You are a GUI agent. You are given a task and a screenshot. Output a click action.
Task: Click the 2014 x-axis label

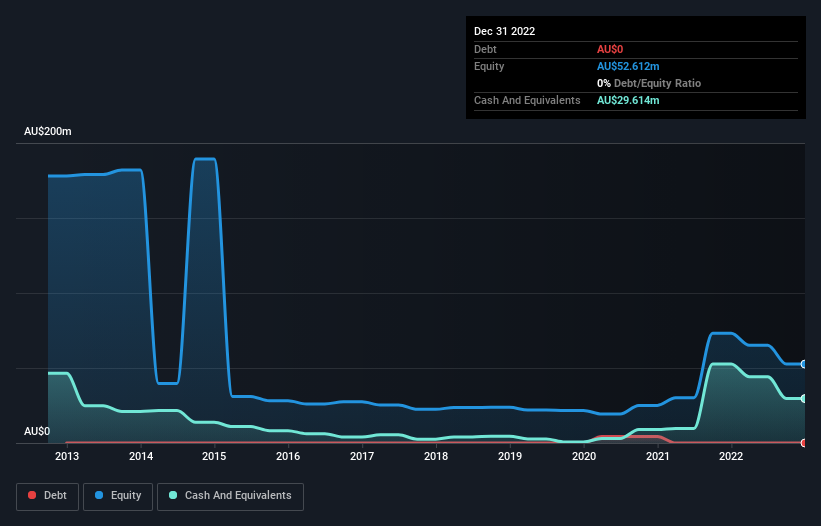[141, 456]
